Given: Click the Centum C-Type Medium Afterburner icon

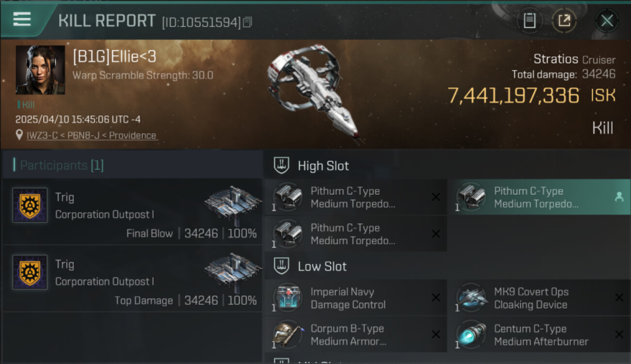Looking at the screenshot, I should (x=471, y=334).
